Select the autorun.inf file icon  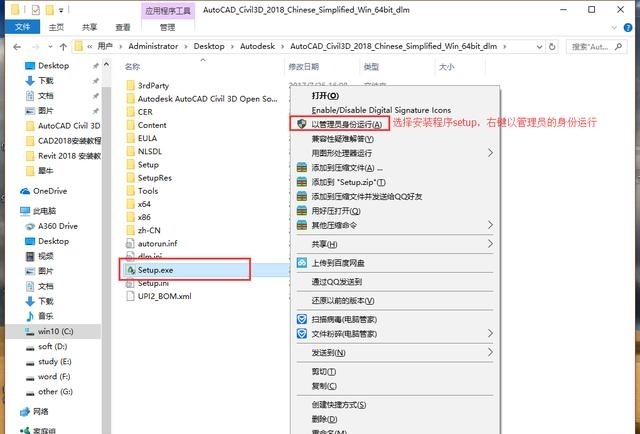pos(130,243)
